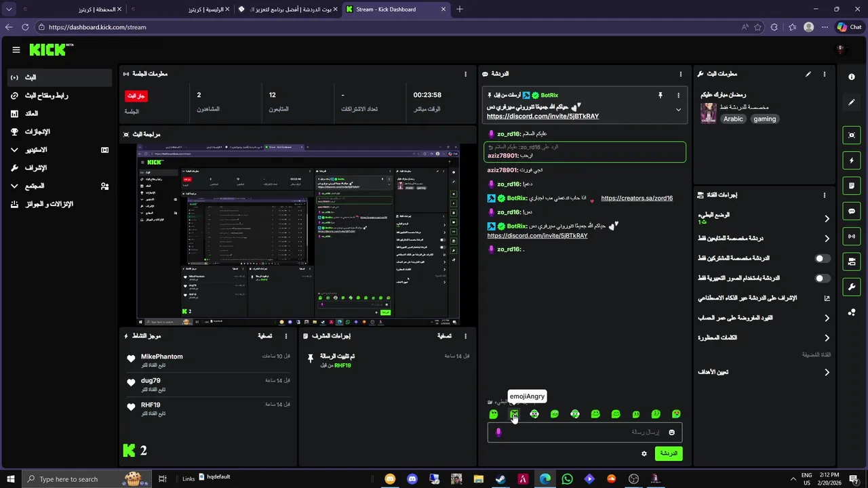Open the Moderation item in the sidebar
Screen dimensions: 868x488
pos(60,167)
